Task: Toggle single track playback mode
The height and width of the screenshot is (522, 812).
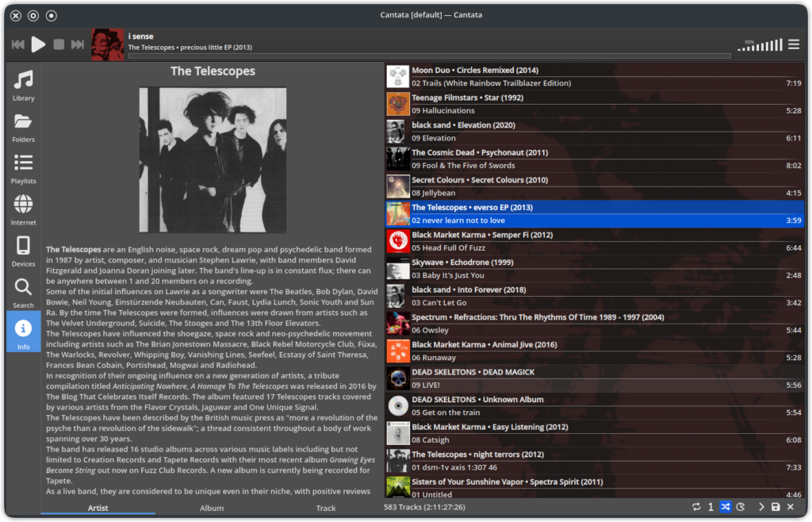Action: point(710,507)
